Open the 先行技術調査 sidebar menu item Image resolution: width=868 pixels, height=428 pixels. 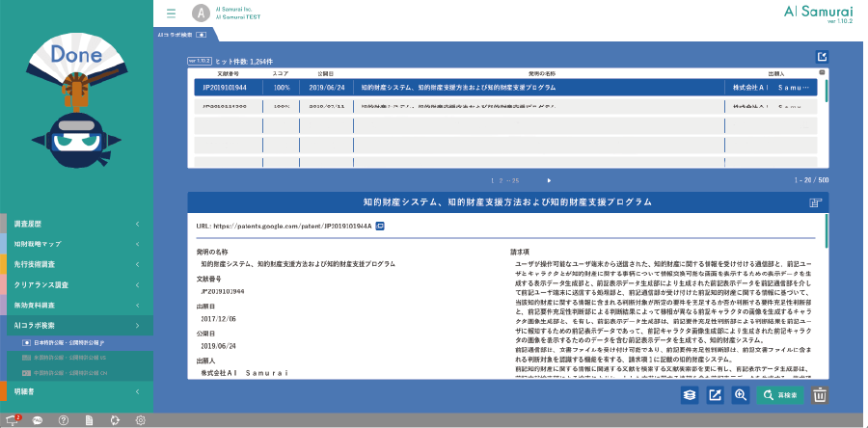(x=75, y=264)
